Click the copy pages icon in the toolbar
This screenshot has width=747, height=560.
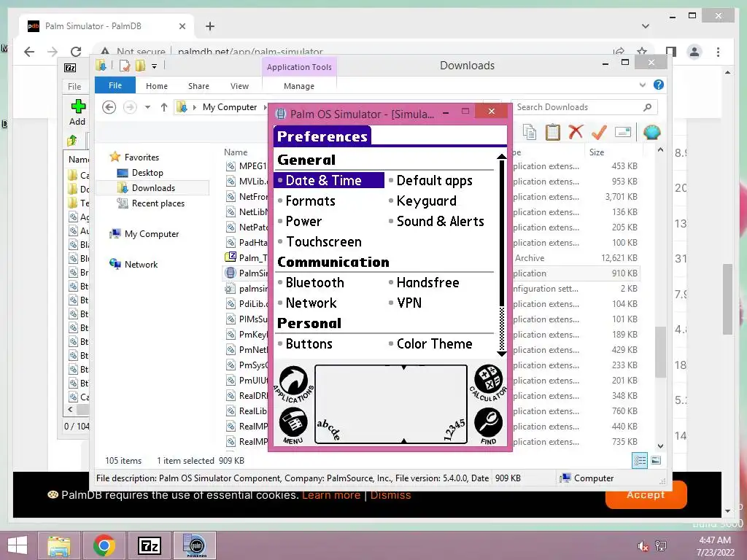[530, 132]
